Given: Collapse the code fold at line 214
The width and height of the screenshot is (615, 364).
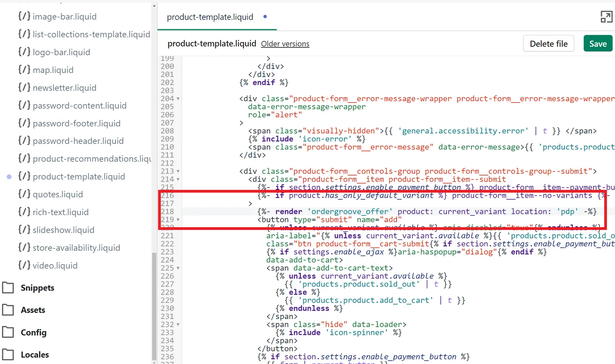Looking at the screenshot, I should [178, 179].
